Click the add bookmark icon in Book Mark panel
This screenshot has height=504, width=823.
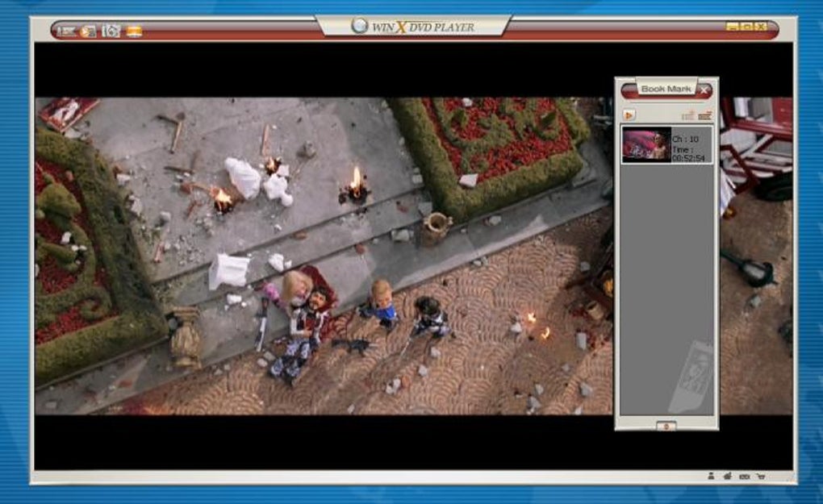tap(688, 115)
